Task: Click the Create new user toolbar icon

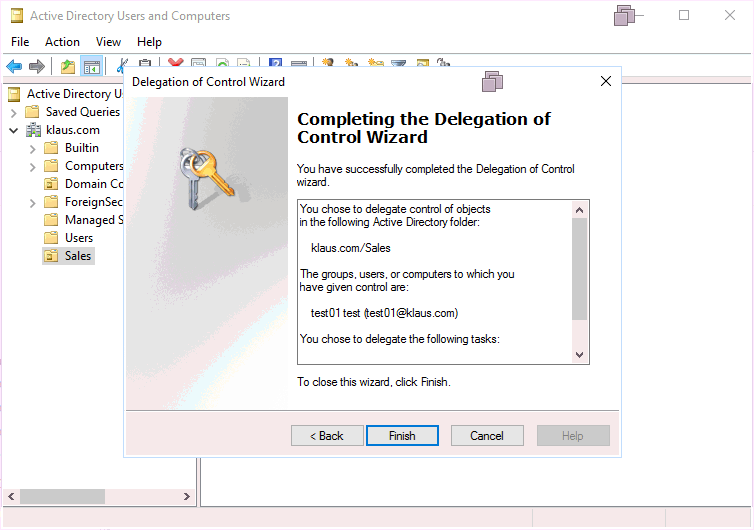Action: pyautogui.click(x=328, y=63)
